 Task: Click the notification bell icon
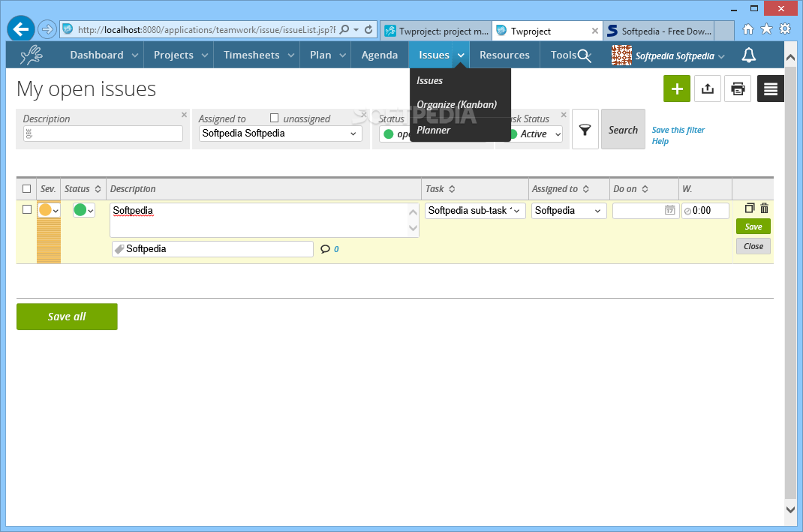coord(749,55)
